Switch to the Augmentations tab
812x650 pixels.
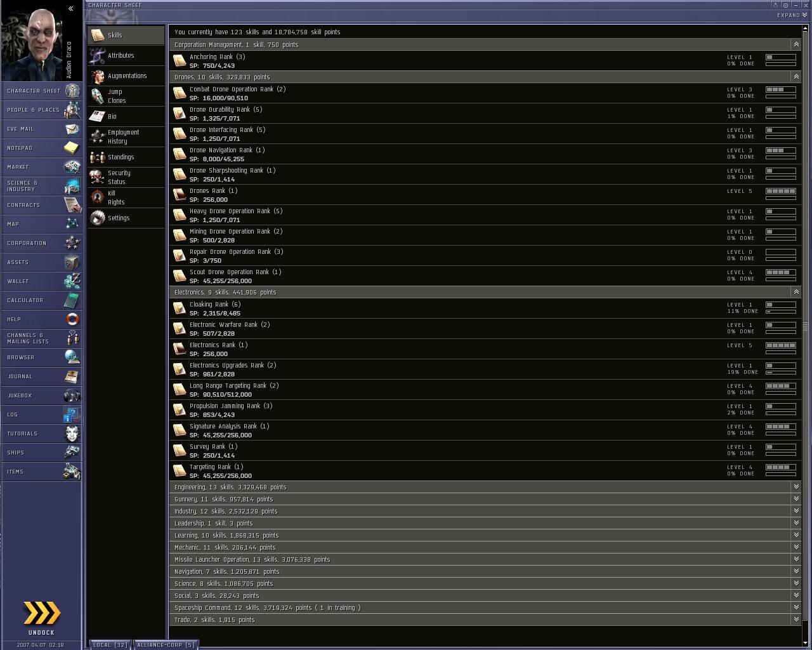[x=126, y=76]
